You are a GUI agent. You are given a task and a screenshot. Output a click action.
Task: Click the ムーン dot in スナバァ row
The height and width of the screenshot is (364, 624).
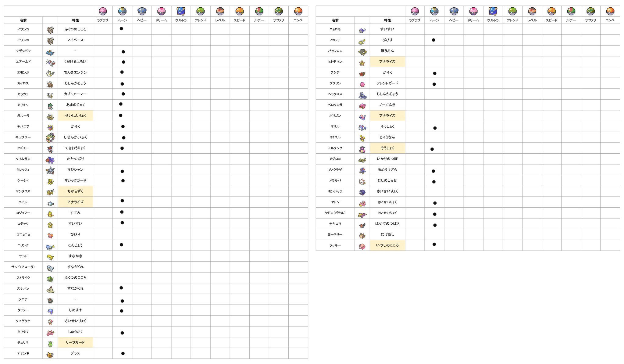tap(121, 288)
